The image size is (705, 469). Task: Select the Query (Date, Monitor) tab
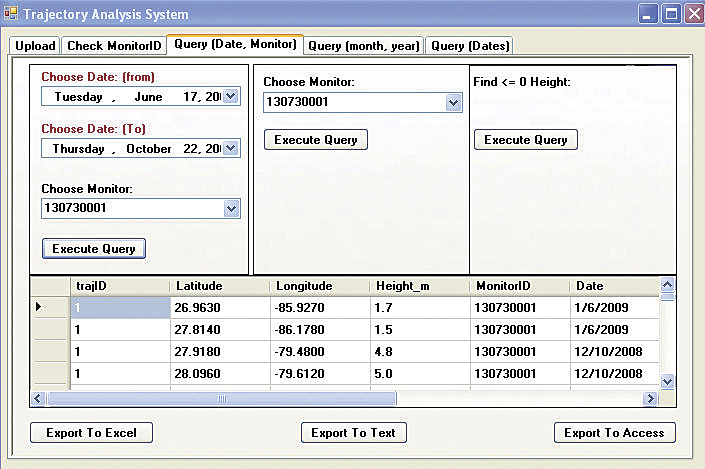click(x=235, y=44)
